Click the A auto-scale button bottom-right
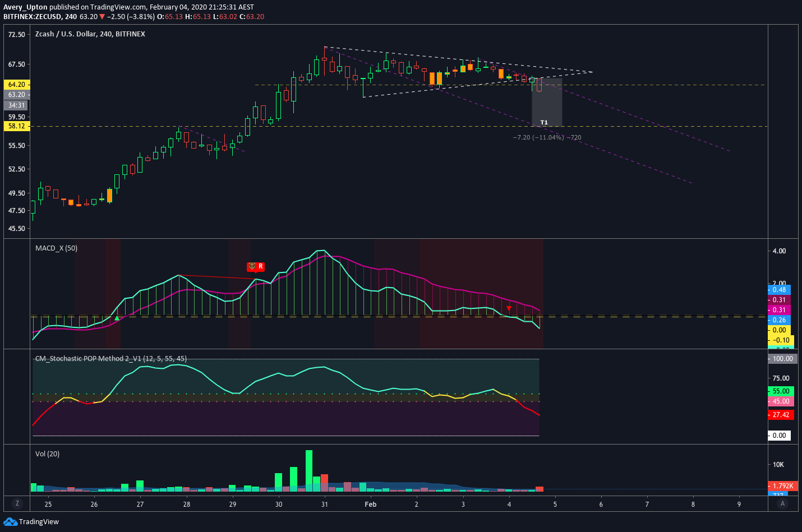 click(782, 503)
